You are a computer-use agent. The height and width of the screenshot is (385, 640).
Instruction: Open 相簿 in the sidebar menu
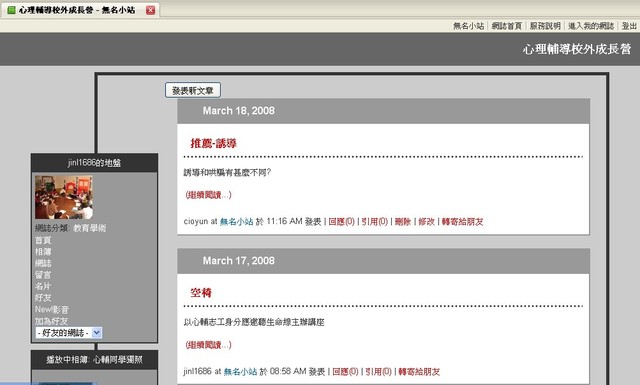43,251
